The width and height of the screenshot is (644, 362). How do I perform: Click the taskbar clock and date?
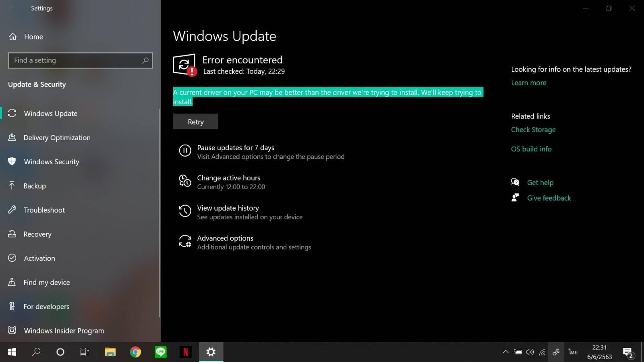click(x=599, y=352)
